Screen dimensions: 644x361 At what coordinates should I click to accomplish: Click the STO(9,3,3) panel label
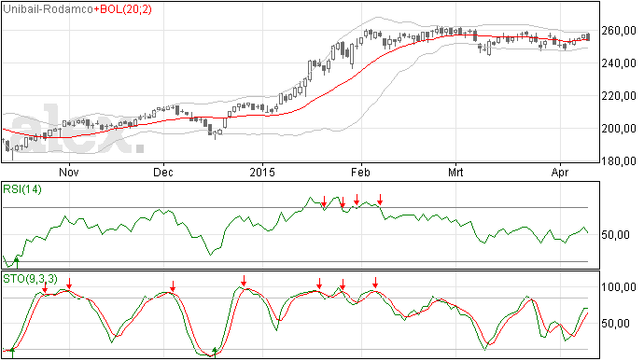point(30,279)
